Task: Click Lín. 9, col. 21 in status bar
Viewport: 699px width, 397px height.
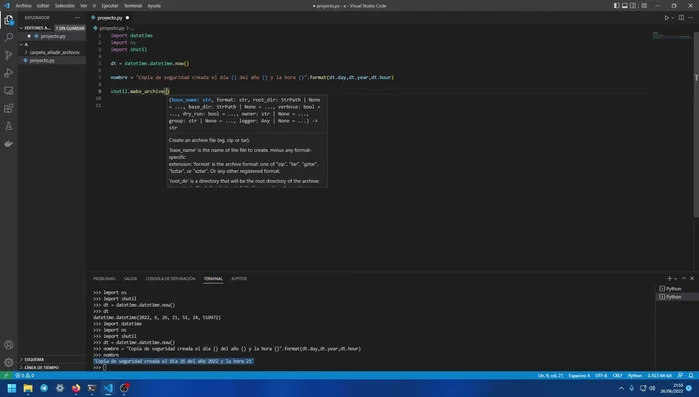Action: pos(550,376)
